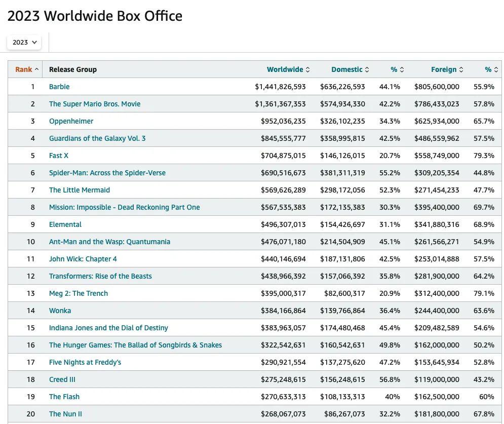Click the Rank column sort arrow icon

[x=36, y=70]
